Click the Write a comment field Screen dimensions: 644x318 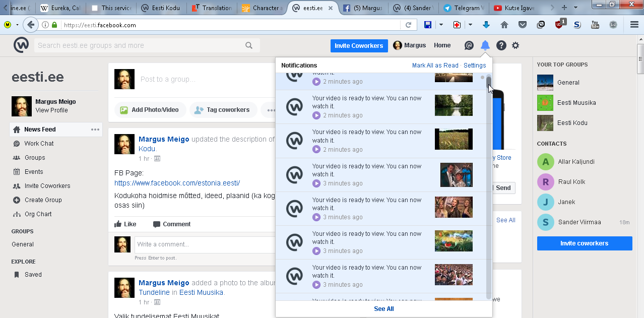[204, 244]
